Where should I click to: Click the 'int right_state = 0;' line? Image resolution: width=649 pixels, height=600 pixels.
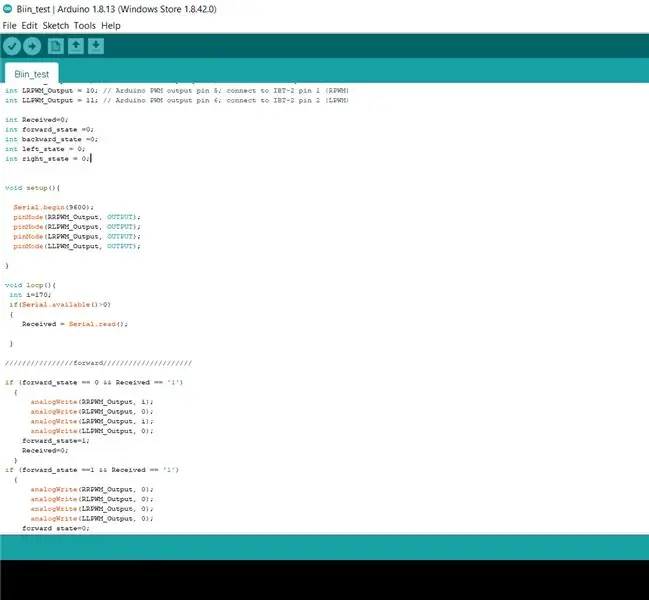click(x=47, y=158)
